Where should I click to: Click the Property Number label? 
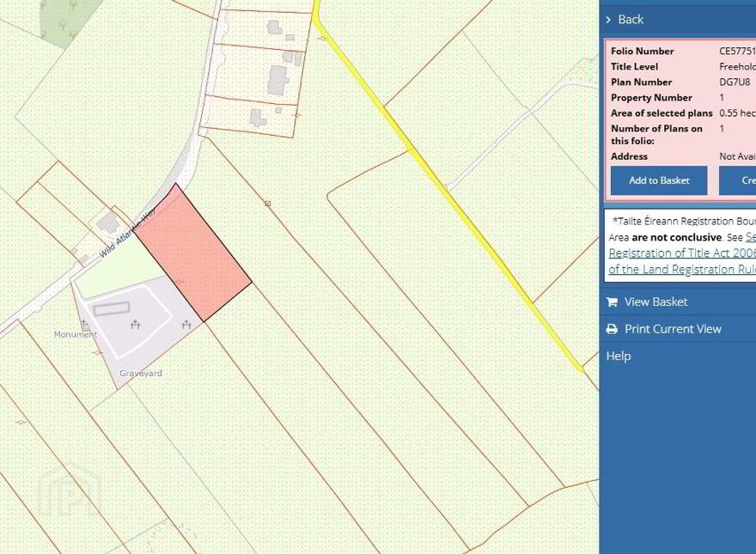point(651,97)
